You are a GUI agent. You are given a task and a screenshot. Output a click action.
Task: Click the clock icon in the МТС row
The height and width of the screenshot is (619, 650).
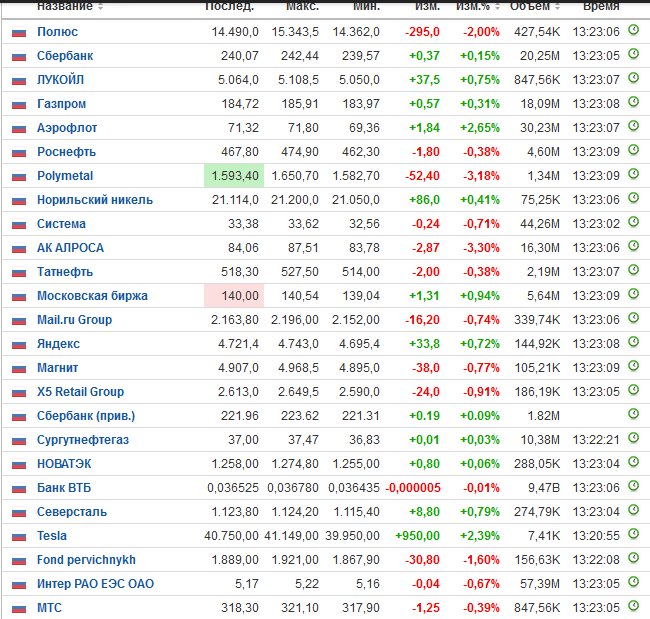point(633,606)
